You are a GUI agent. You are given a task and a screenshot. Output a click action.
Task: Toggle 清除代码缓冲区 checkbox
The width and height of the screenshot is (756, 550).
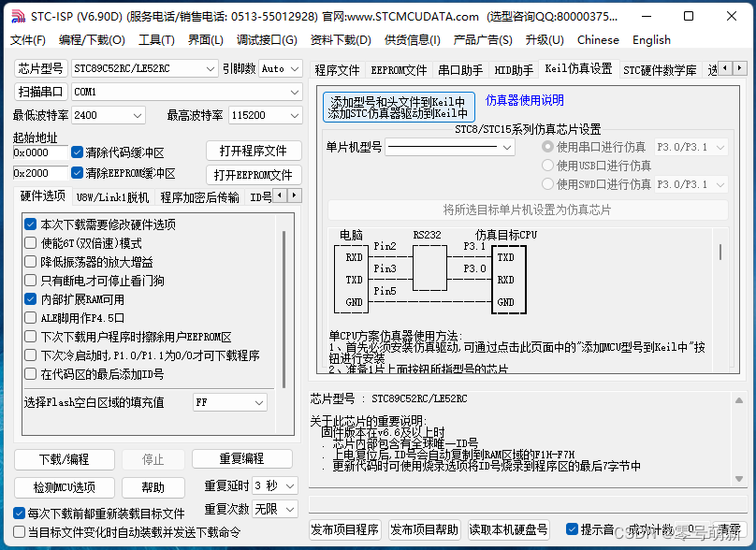(x=77, y=152)
